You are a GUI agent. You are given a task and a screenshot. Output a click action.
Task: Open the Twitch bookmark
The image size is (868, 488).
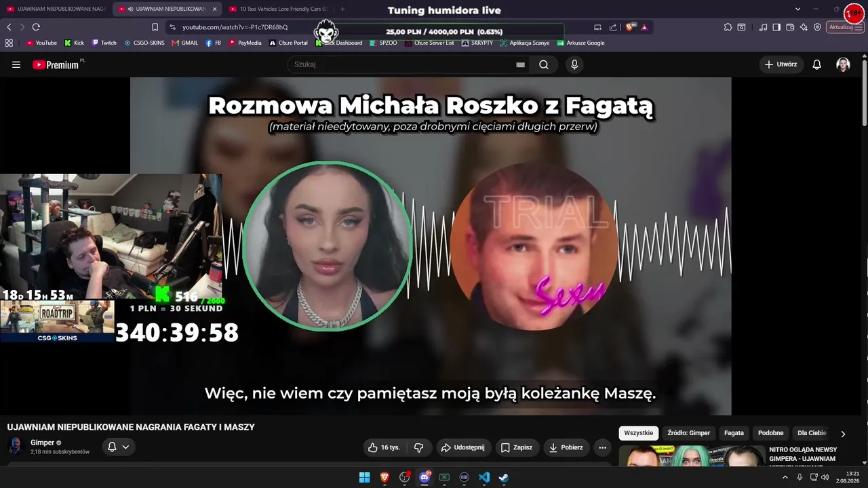pyautogui.click(x=104, y=43)
